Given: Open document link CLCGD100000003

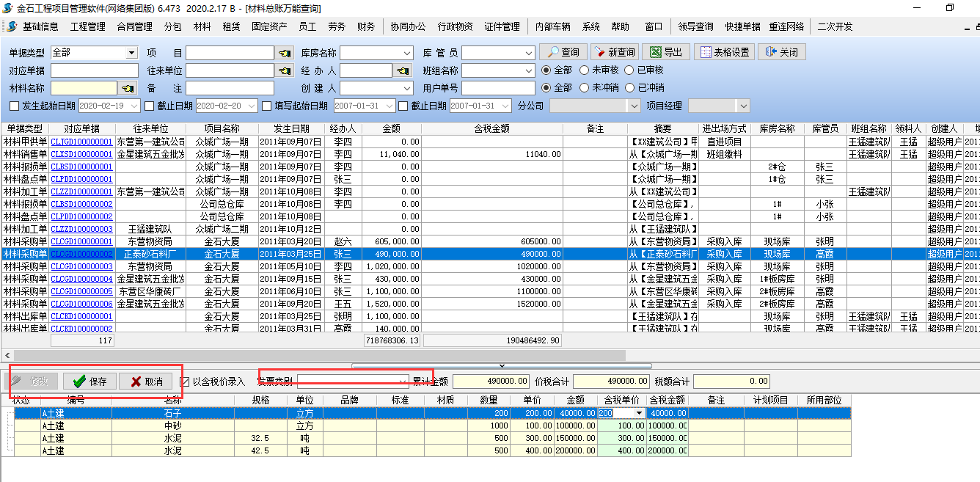Looking at the screenshot, I should tap(81, 266).
